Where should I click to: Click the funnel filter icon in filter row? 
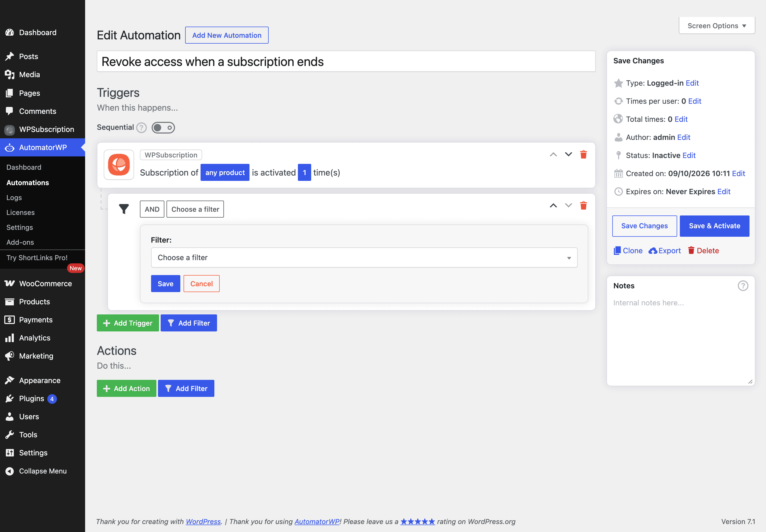click(124, 209)
